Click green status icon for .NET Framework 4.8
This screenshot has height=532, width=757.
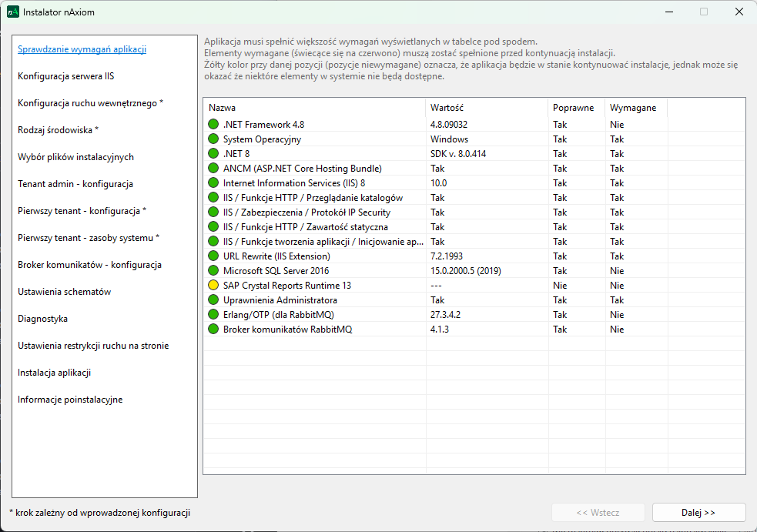coord(213,125)
